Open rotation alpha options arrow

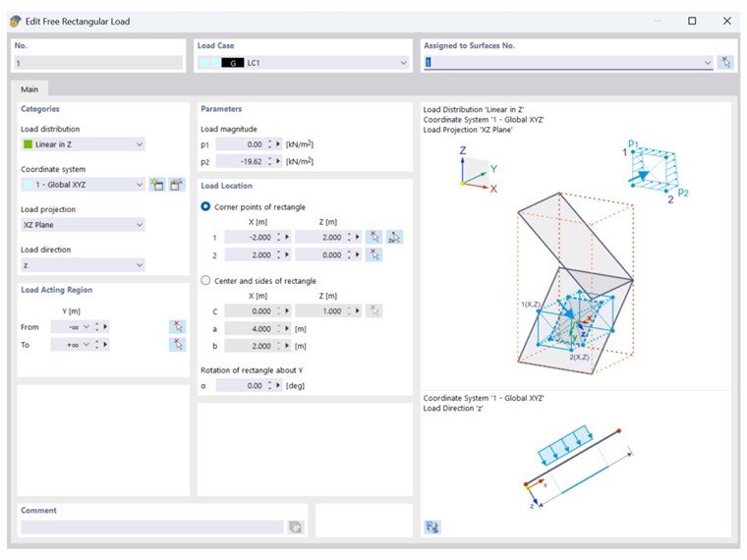coord(278,386)
